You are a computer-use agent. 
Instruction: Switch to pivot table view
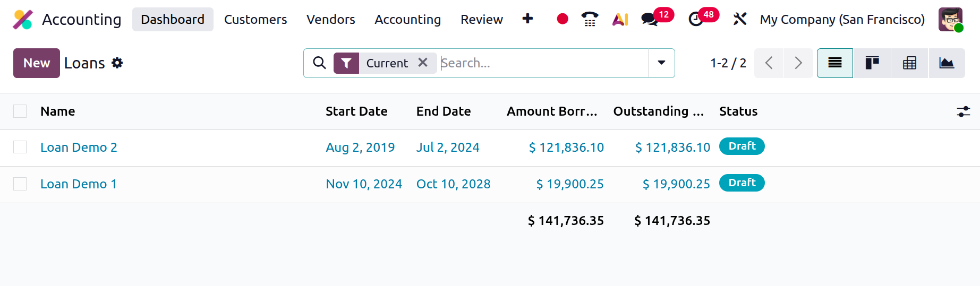click(909, 63)
